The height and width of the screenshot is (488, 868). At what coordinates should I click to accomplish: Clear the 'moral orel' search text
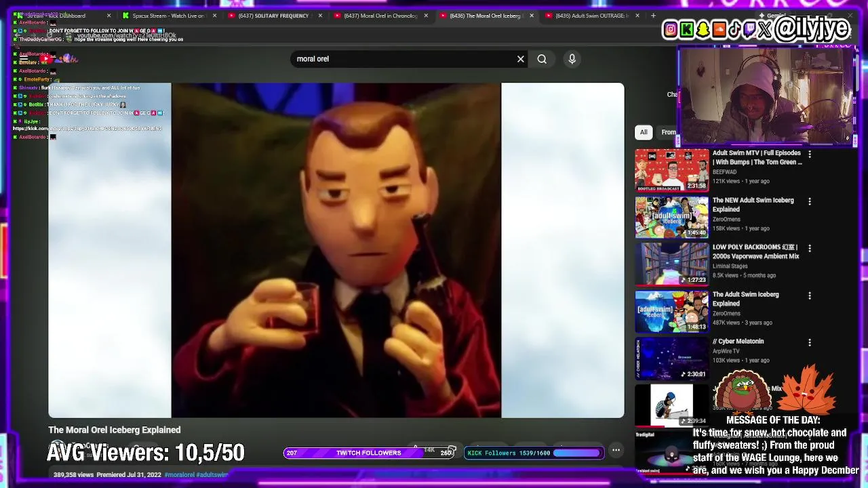521,59
